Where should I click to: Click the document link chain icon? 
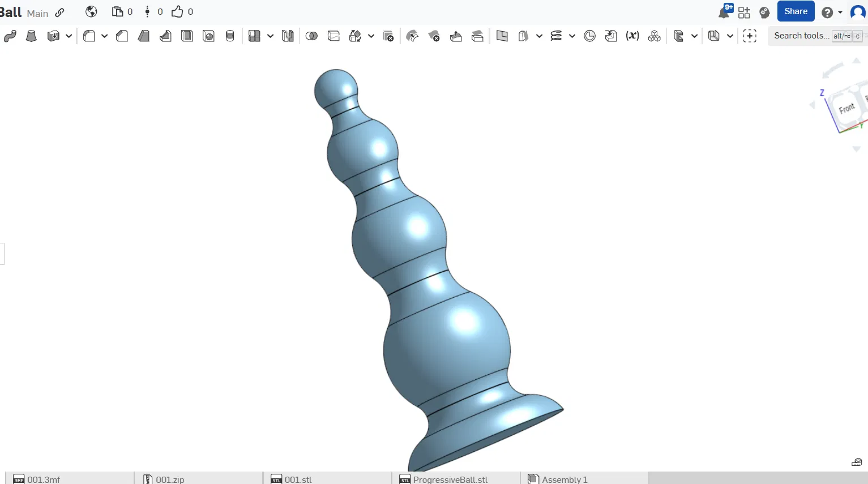(x=59, y=12)
